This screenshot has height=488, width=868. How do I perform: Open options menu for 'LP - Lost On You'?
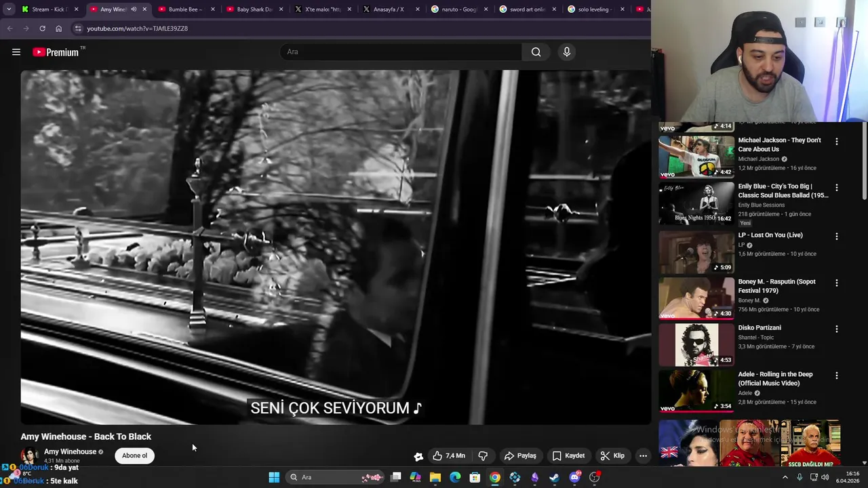[x=836, y=237]
